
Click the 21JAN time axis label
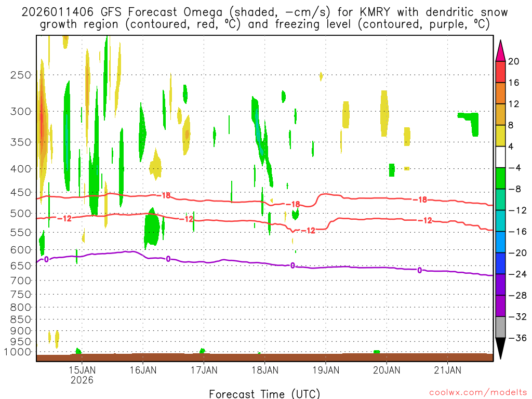coord(447,370)
